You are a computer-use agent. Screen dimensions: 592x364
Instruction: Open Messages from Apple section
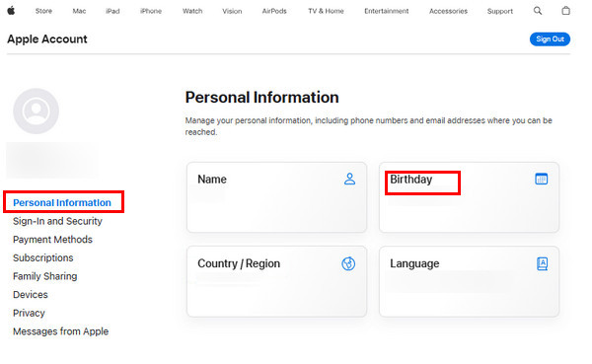pos(60,331)
